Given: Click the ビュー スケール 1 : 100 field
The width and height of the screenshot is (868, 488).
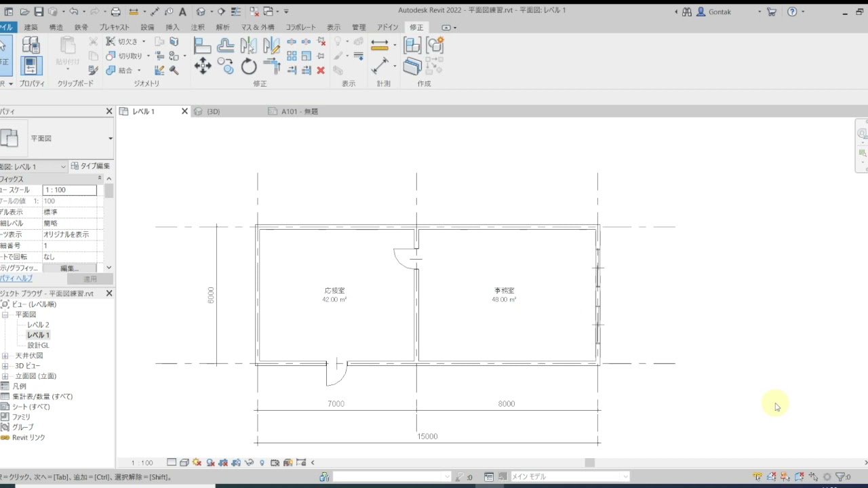Looking at the screenshot, I should point(70,190).
